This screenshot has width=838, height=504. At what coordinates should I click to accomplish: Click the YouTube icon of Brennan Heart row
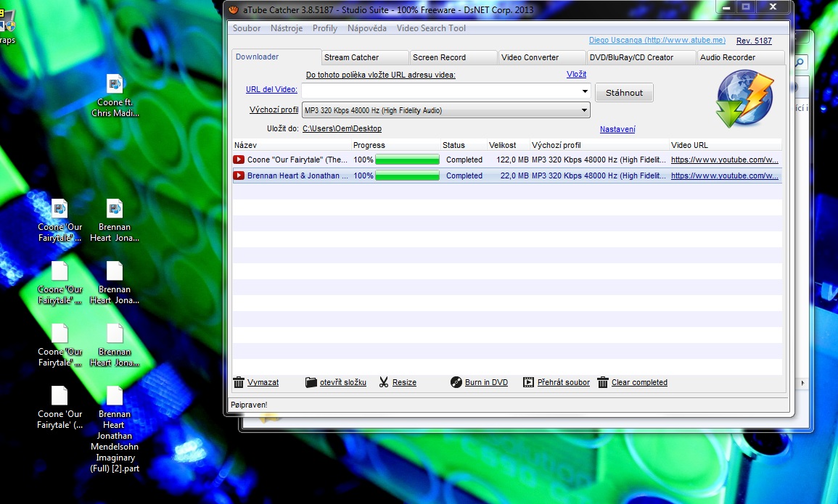click(239, 175)
